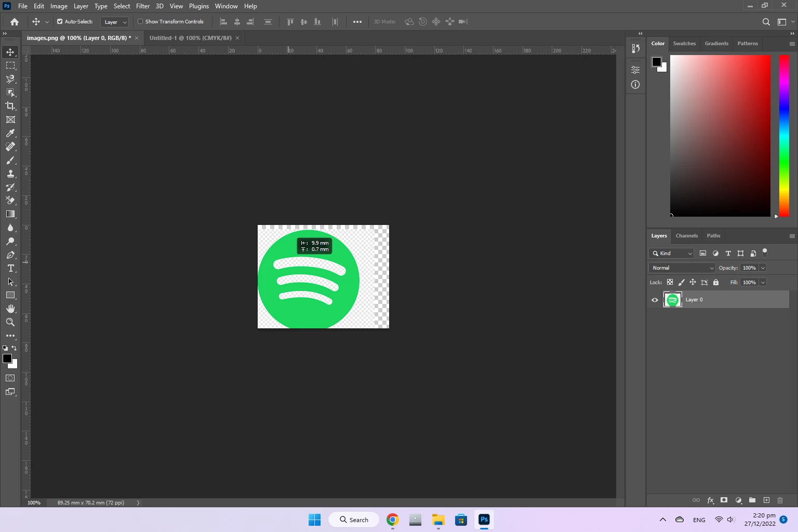Image resolution: width=798 pixels, height=532 pixels.
Task: Toggle Lock transparent pixels
Action: tap(670, 282)
